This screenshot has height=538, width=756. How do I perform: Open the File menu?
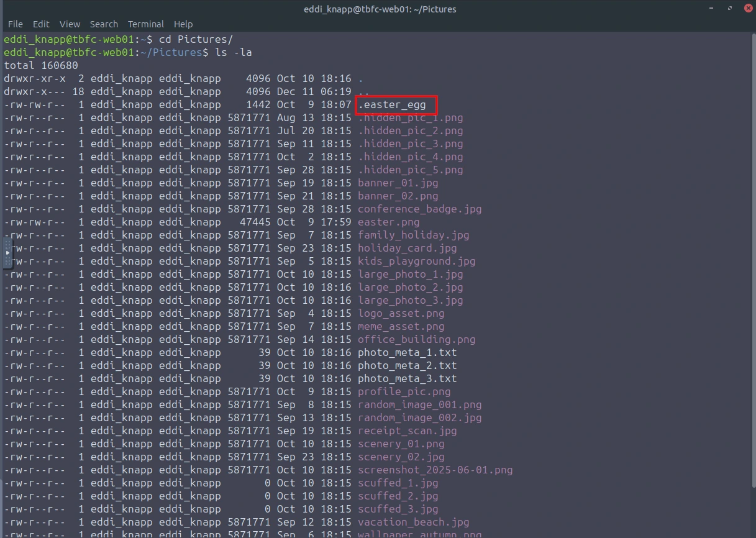(16, 24)
